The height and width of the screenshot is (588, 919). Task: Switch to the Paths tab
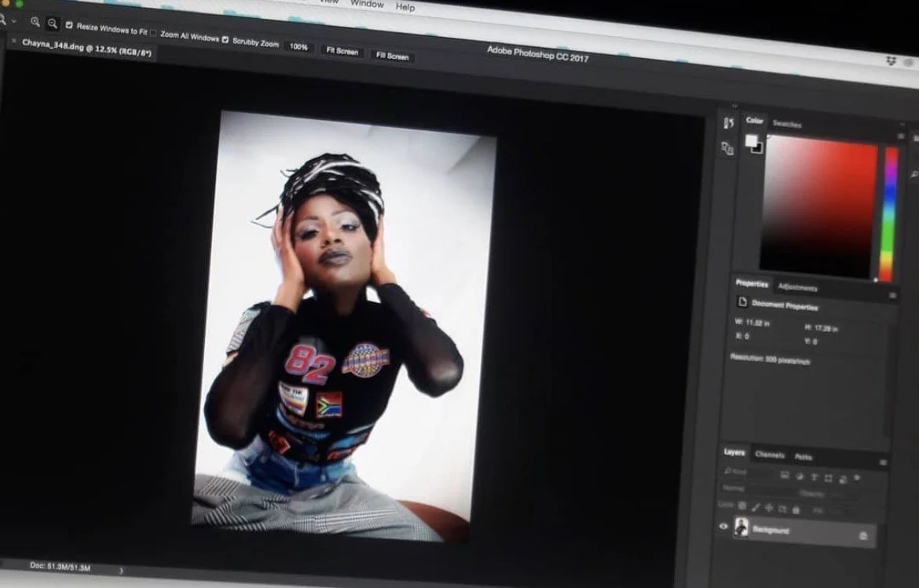[804, 457]
